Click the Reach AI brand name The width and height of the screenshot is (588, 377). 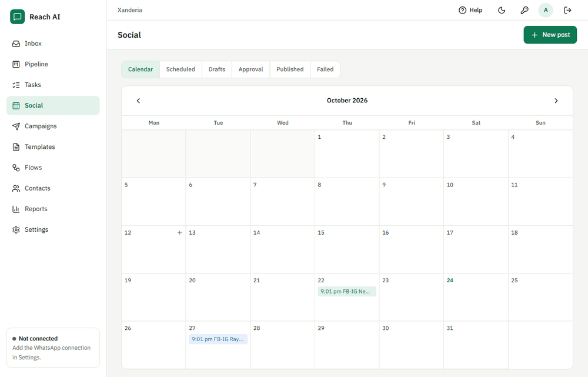point(45,17)
